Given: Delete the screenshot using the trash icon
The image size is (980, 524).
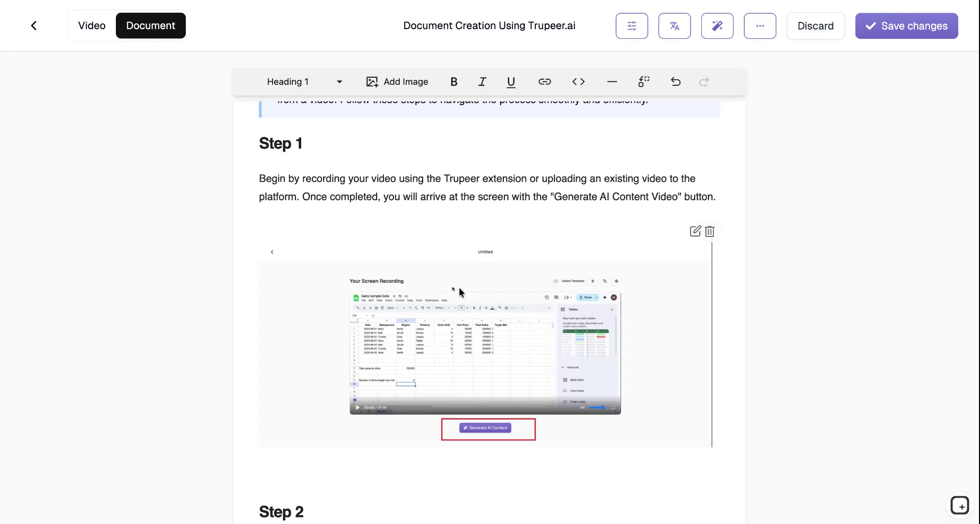Looking at the screenshot, I should click(x=710, y=231).
